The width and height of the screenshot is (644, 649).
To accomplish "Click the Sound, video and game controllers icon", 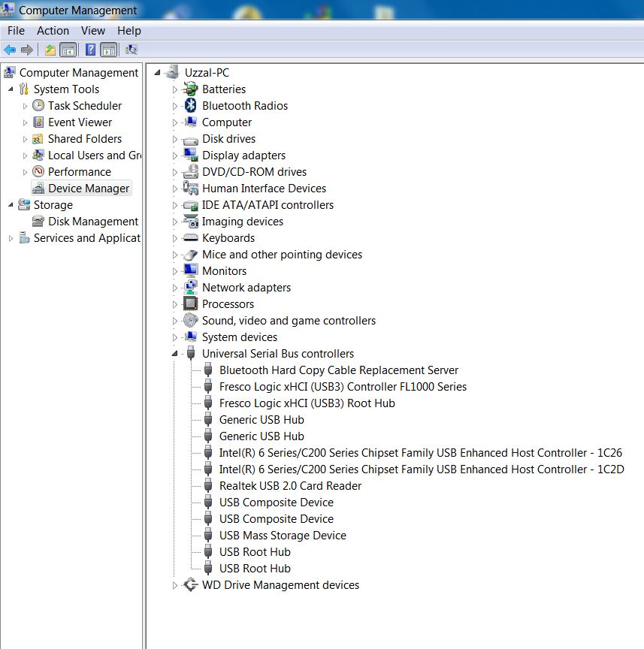I will point(191,321).
